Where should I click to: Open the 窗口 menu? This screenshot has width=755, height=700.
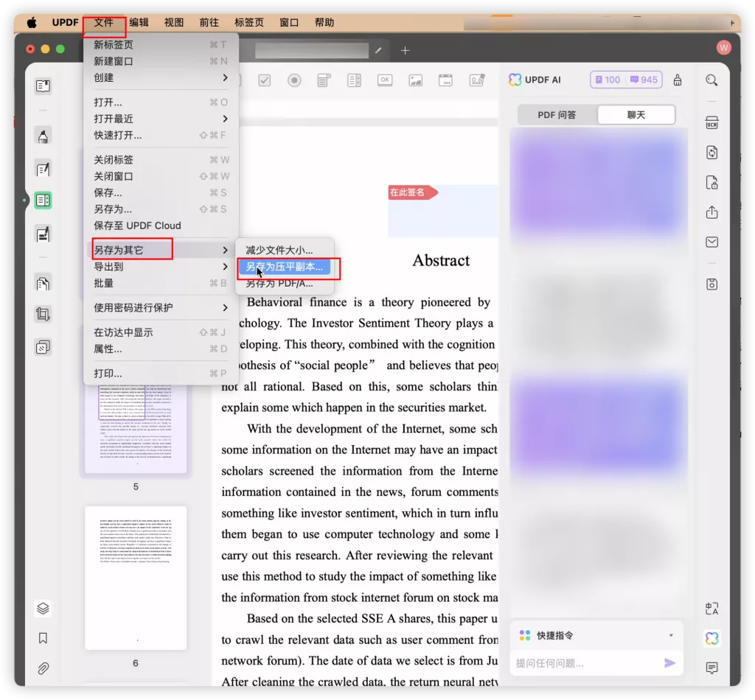(289, 23)
